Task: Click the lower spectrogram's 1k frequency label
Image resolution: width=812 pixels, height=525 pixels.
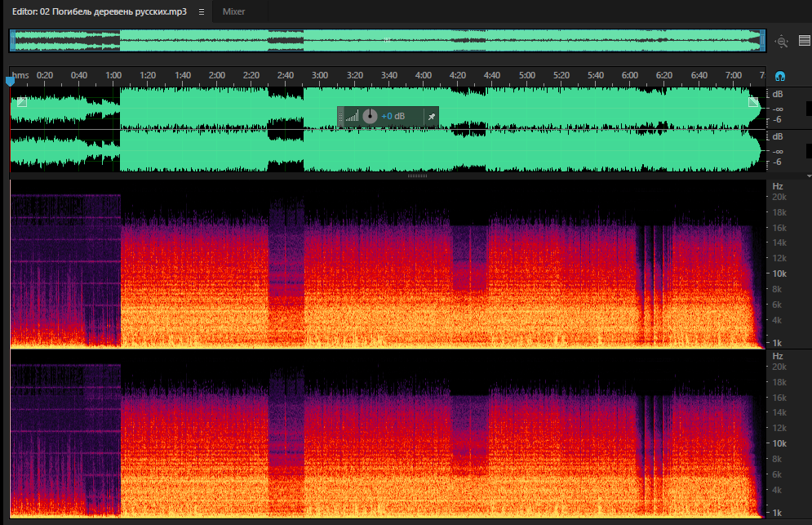Action: pos(777,513)
